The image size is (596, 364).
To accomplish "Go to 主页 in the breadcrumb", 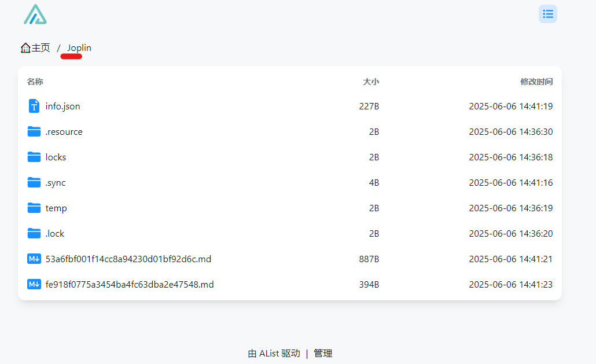I will [x=41, y=48].
